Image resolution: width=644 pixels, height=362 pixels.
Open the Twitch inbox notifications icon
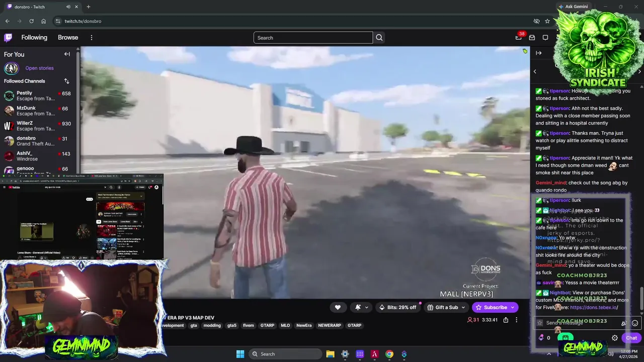532,38
